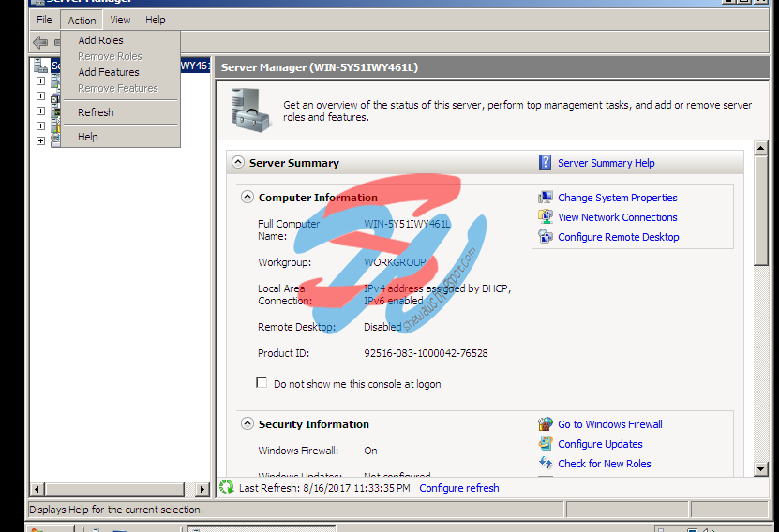Click the Full Computer Name value

pyautogui.click(x=407, y=224)
